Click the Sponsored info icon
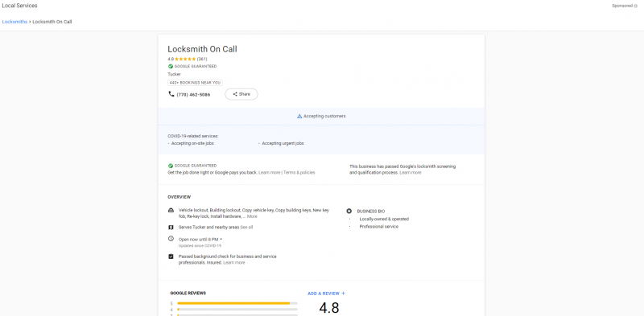644x316 pixels. [x=636, y=6]
